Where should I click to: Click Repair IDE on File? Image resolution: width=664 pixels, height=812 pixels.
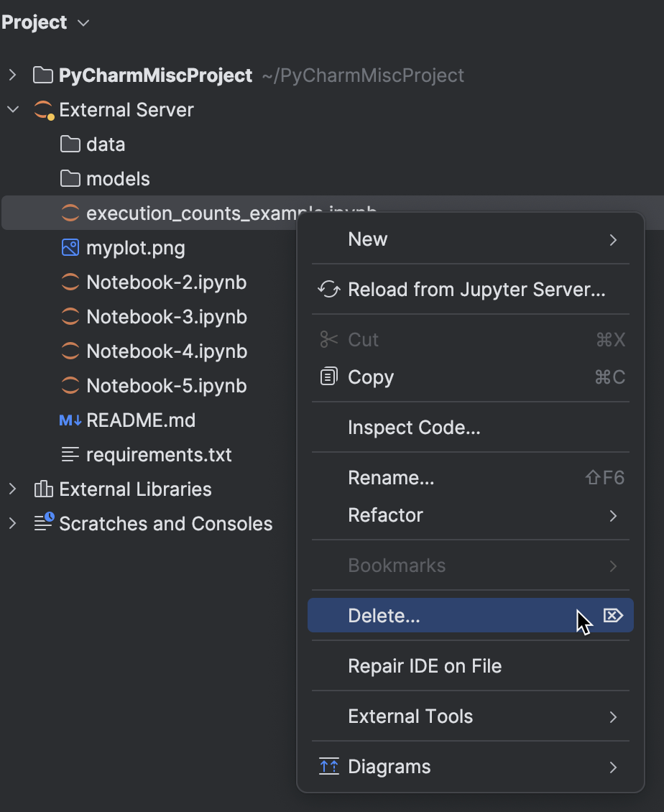click(424, 666)
